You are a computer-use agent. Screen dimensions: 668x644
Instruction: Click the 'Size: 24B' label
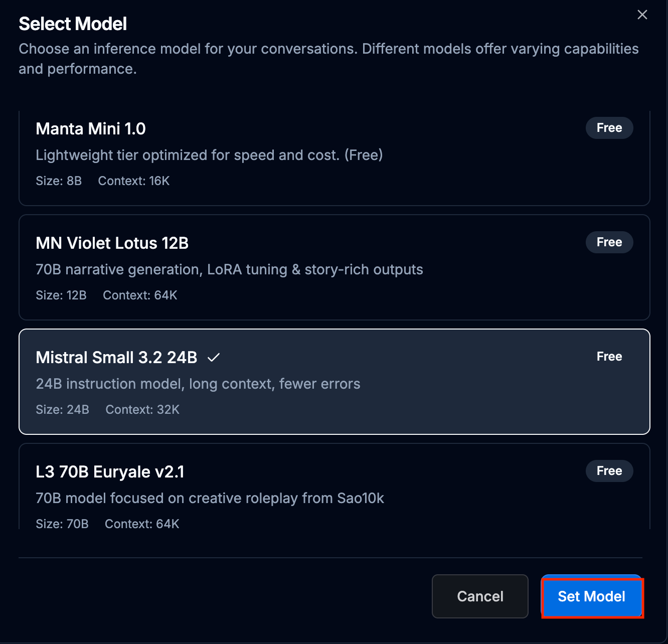63,410
